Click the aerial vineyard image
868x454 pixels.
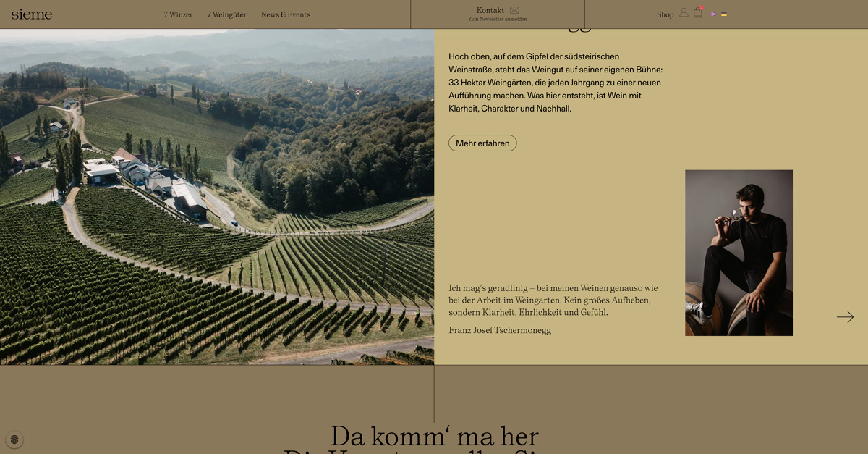click(217, 197)
